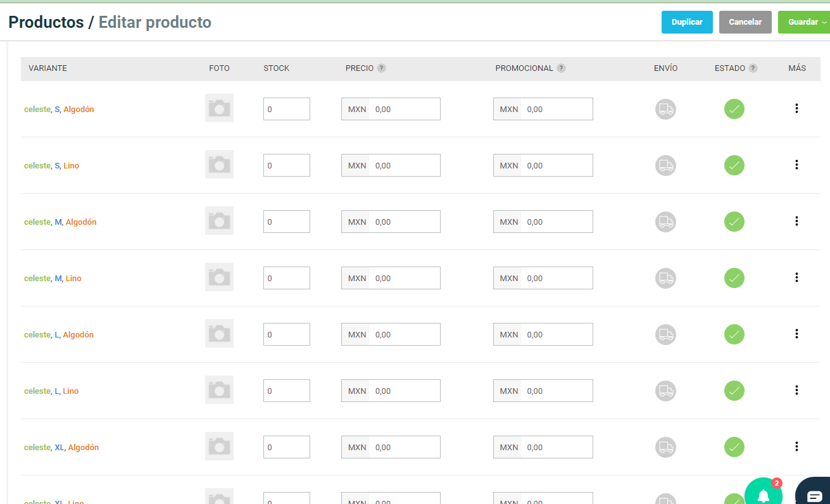Edit stock field for celeste, M, Lino
Screen dimensions: 830x504
pos(287,278)
